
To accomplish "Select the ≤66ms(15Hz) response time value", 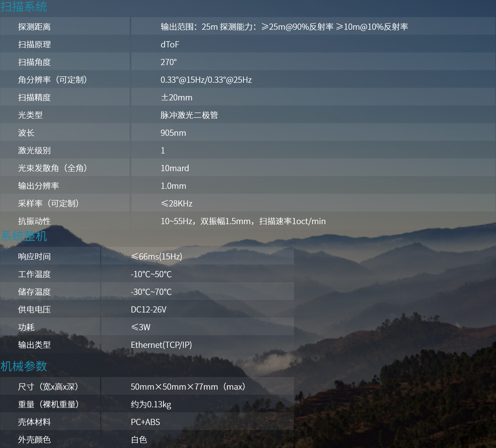I will [x=156, y=257].
